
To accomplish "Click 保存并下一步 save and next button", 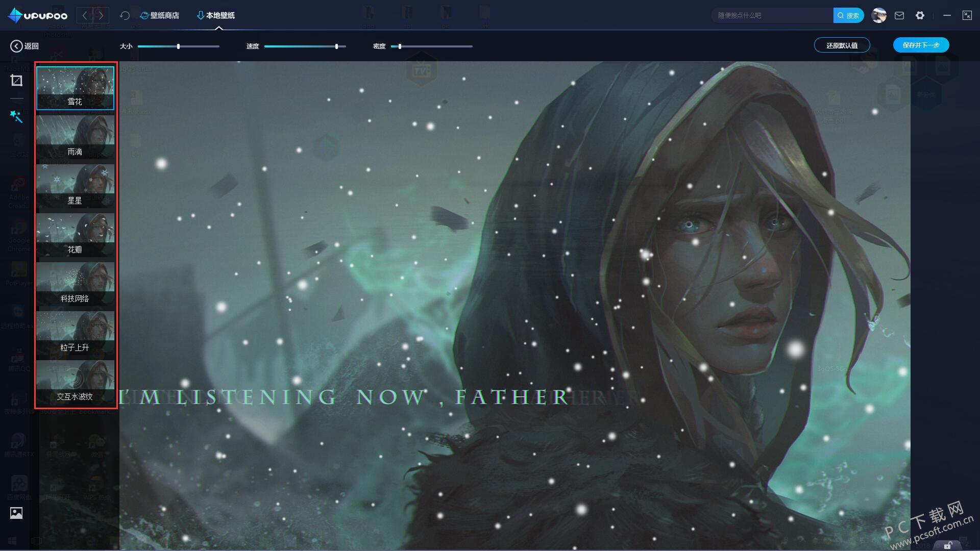I will tap(921, 45).
